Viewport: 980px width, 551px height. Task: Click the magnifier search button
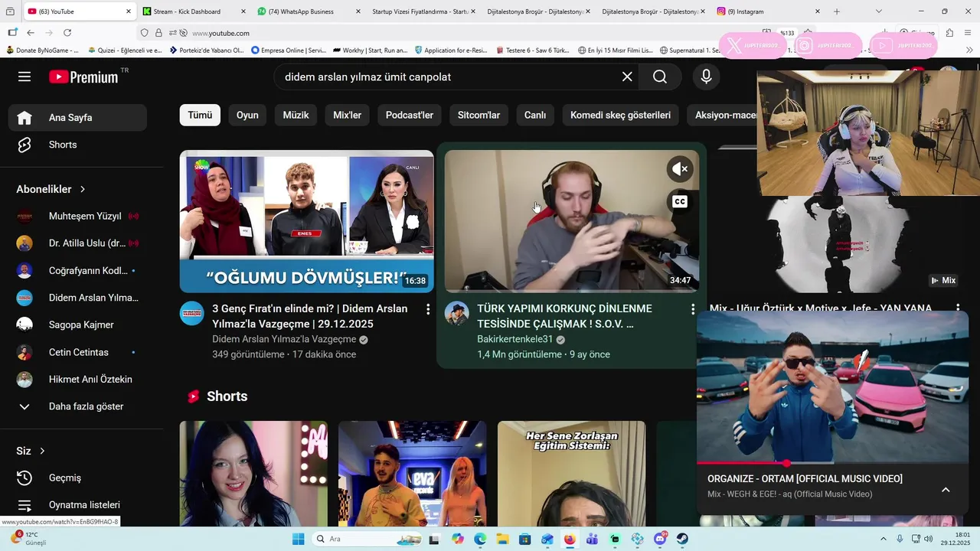pyautogui.click(x=660, y=77)
